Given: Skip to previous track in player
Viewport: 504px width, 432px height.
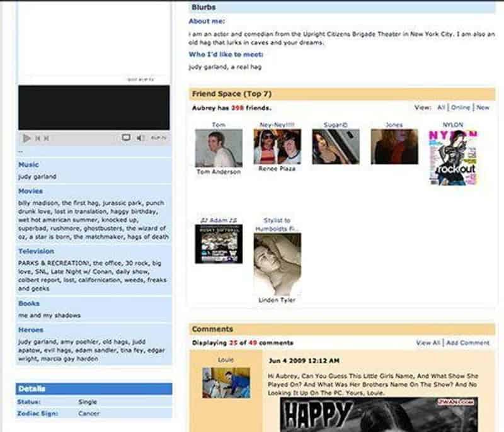Looking at the screenshot, I should click(38, 139).
